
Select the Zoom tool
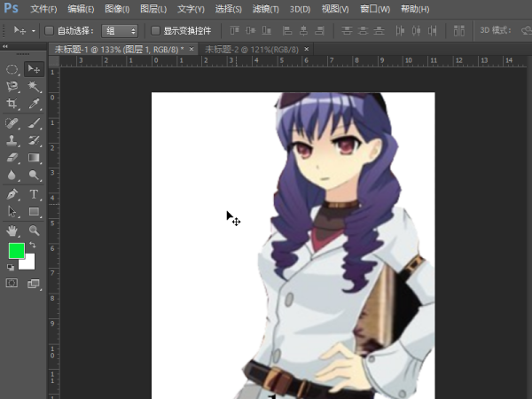[34, 231]
